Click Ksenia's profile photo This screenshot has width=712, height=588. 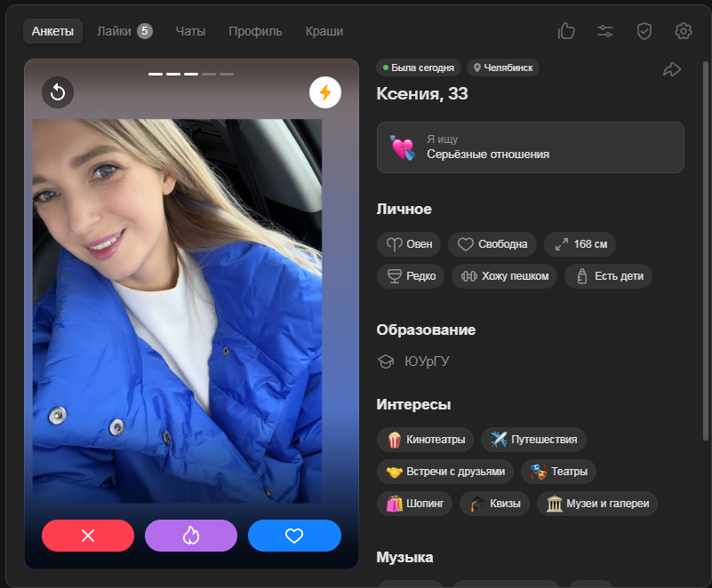[x=177, y=311]
